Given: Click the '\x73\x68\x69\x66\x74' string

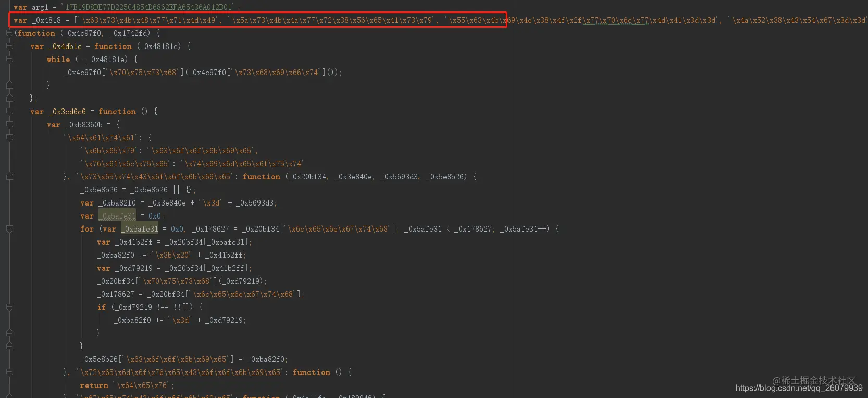Looking at the screenshot, I should 276,73.
